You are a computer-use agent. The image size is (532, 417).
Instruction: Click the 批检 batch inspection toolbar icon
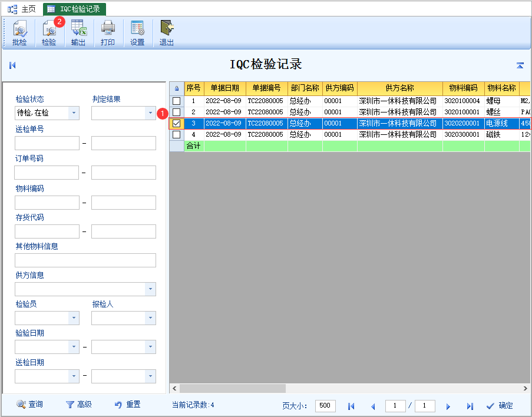(x=19, y=33)
